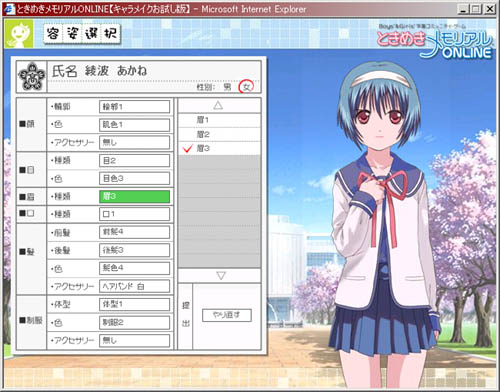This screenshot has width=500, height=392.
Task: Open the uniform color 制服2 field
Action: click(x=134, y=323)
